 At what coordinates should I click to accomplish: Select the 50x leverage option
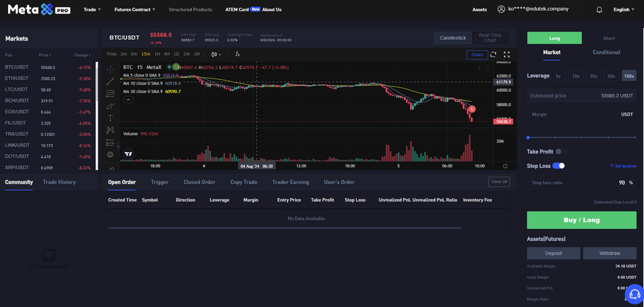tap(611, 76)
